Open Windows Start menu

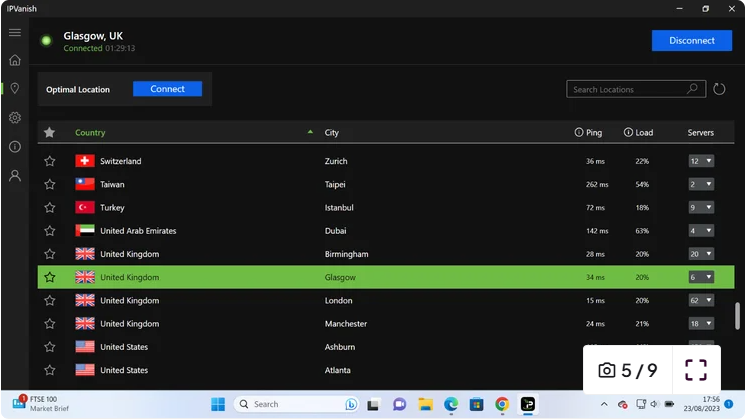[218, 404]
